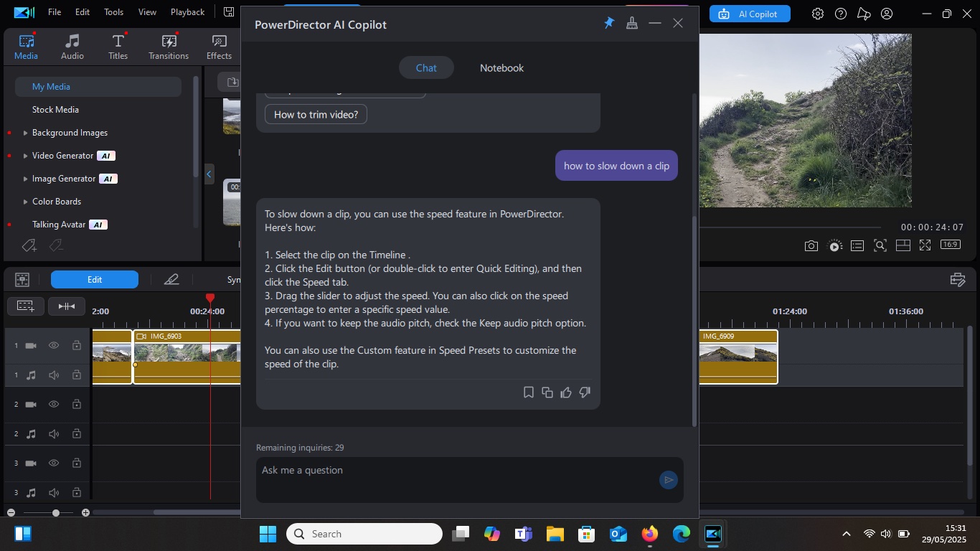Open the Transitions room tab

(169, 47)
